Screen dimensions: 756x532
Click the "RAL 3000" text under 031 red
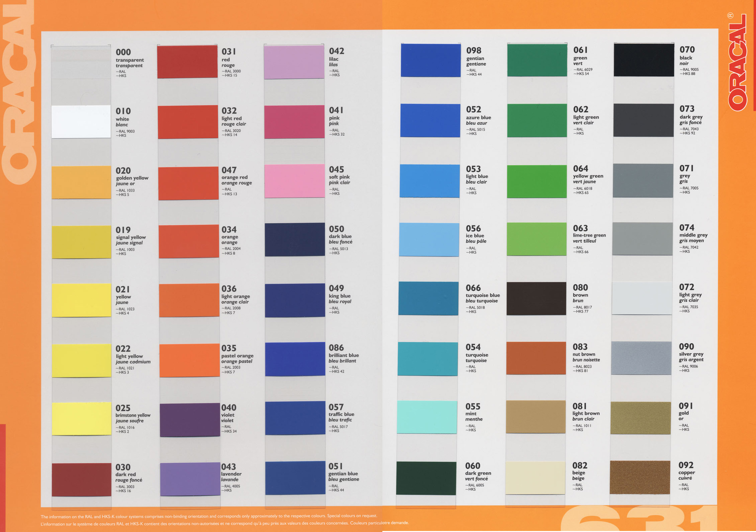tap(231, 71)
